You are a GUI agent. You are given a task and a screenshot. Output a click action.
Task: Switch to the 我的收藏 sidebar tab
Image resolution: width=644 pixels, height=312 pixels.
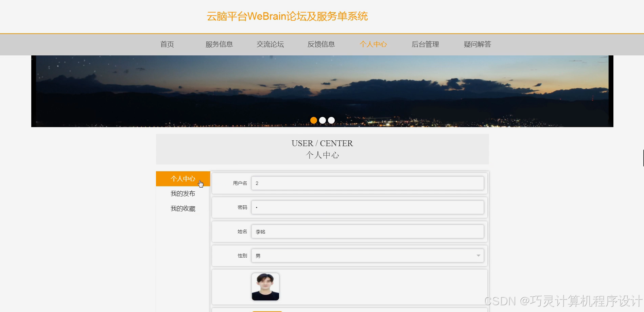(x=182, y=208)
